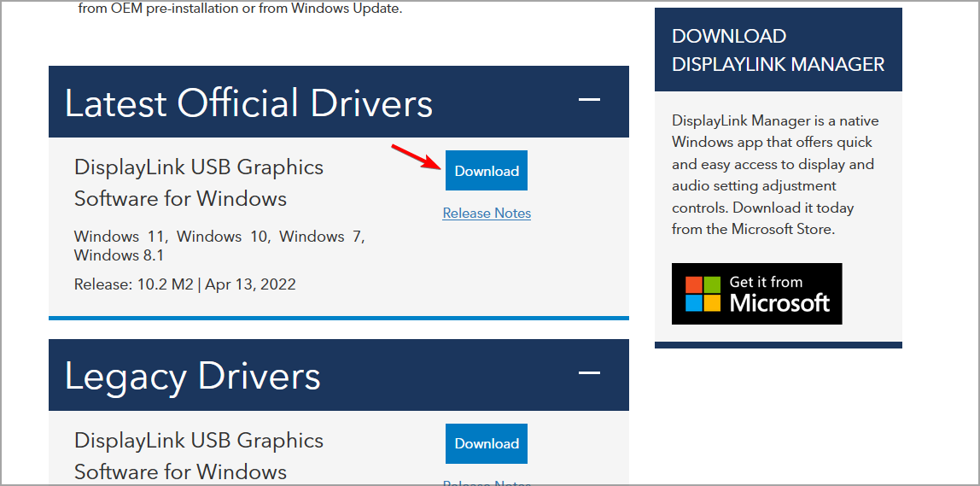Click Download button under Legacy Drivers
This screenshot has height=486, width=980.
487,443
